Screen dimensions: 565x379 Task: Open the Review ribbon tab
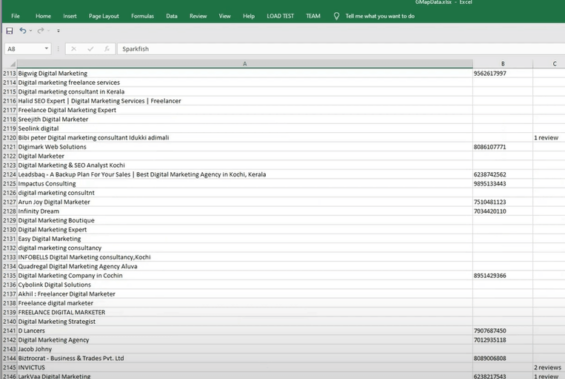tap(198, 16)
